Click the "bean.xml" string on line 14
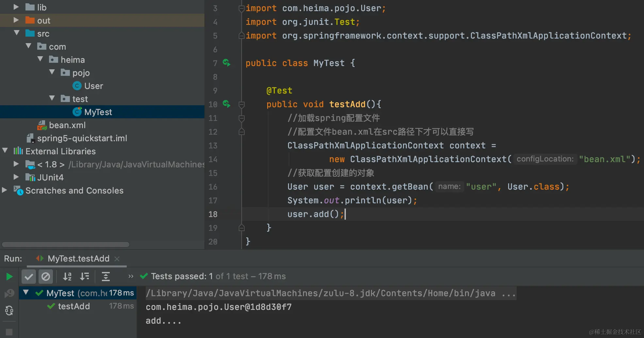644x338 pixels. tap(604, 159)
